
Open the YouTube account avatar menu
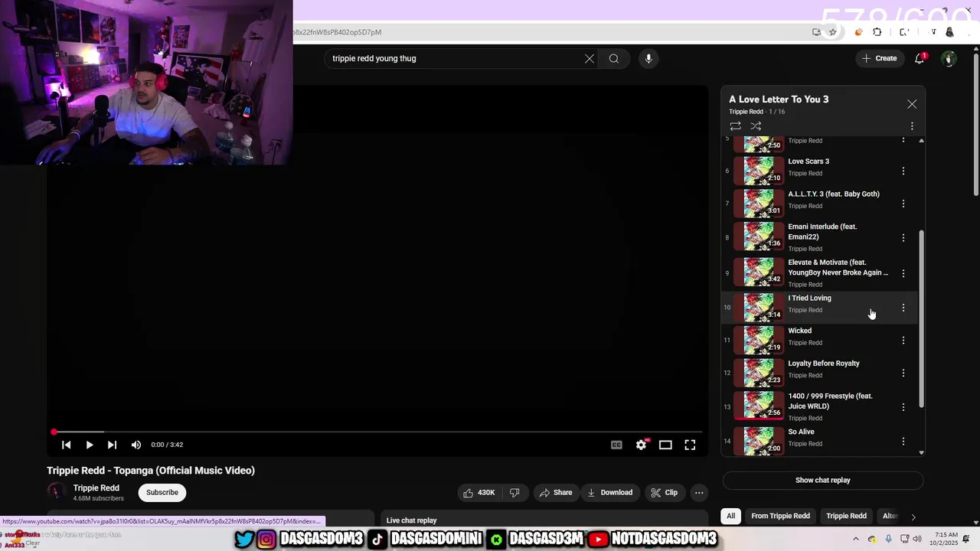[949, 58]
